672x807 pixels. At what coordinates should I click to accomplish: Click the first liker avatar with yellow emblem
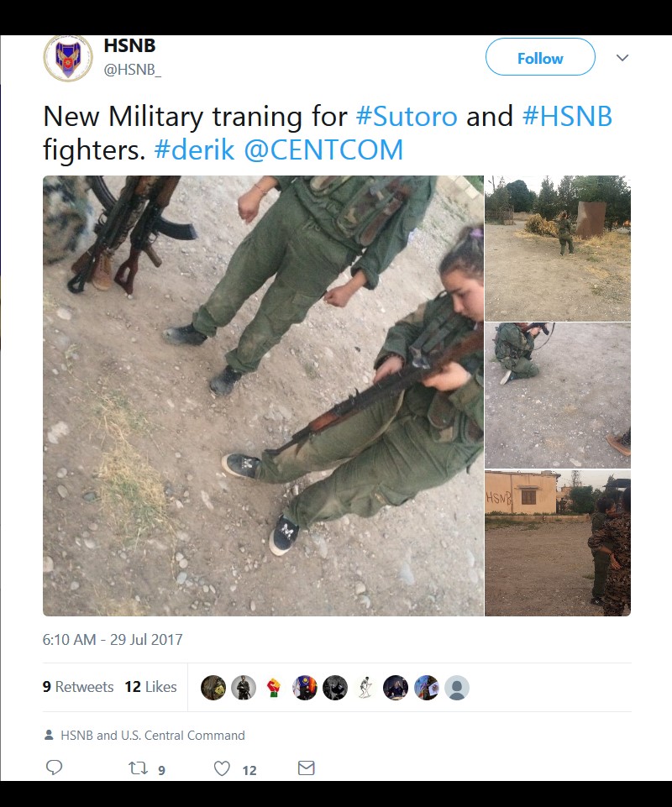[213, 688]
